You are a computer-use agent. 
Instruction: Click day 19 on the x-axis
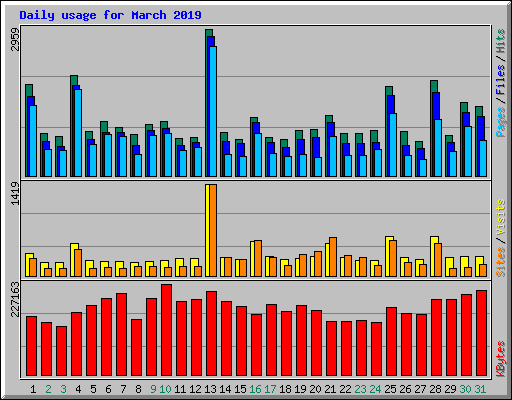(x=300, y=389)
